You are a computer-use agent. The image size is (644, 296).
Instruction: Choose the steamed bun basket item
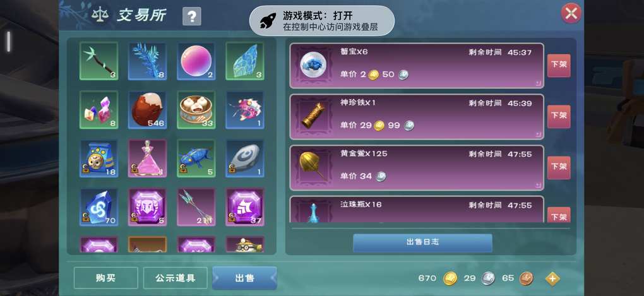[196, 110]
